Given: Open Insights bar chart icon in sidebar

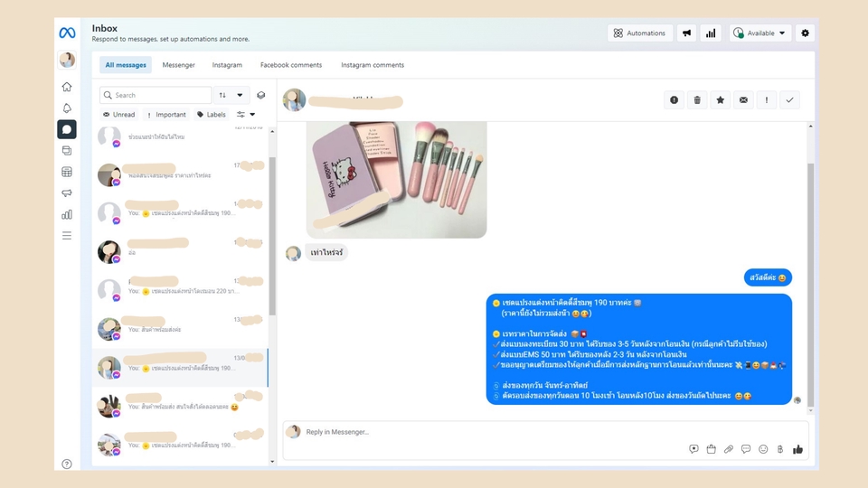Looking at the screenshot, I should 67,215.
